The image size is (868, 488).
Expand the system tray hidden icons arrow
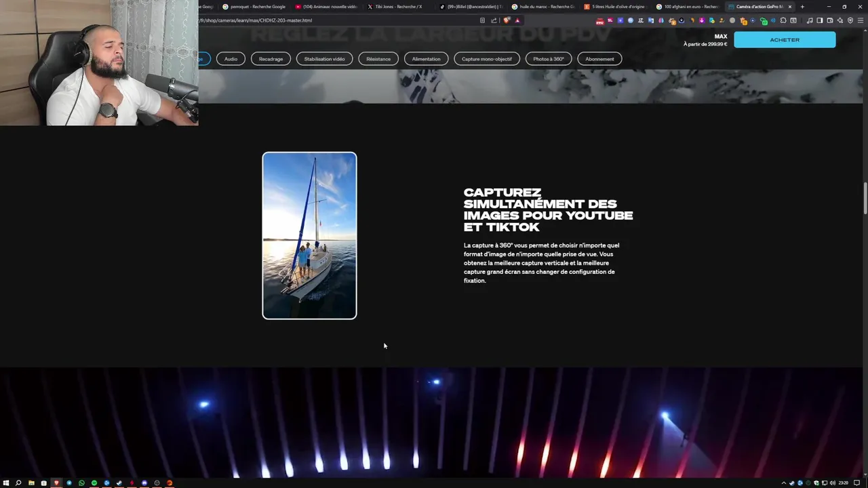click(x=784, y=483)
